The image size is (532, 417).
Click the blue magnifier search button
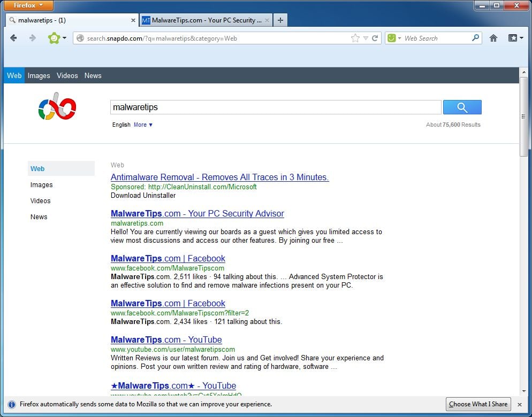tap(462, 107)
